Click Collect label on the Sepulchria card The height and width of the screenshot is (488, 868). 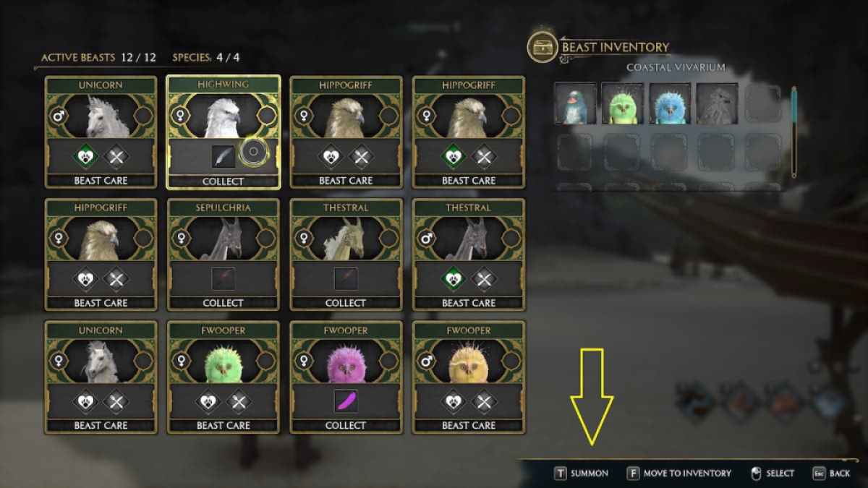pos(223,303)
